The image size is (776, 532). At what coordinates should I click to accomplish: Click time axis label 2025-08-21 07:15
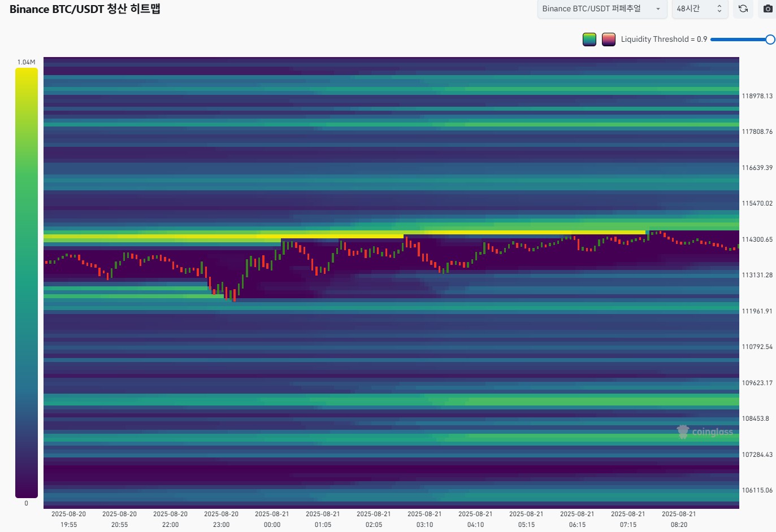(x=628, y=519)
